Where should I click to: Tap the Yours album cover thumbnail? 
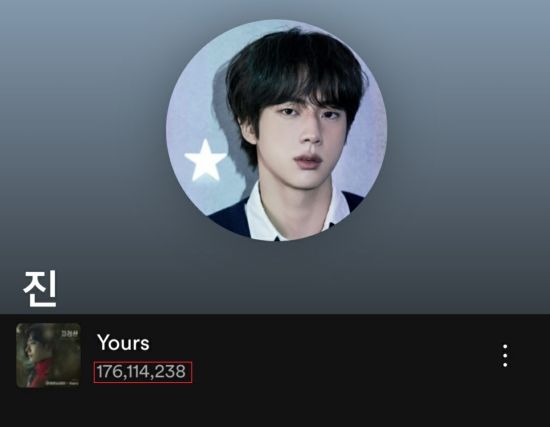(48, 355)
